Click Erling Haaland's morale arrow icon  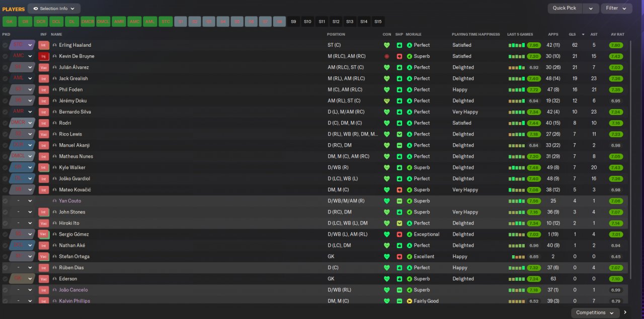coord(410,45)
